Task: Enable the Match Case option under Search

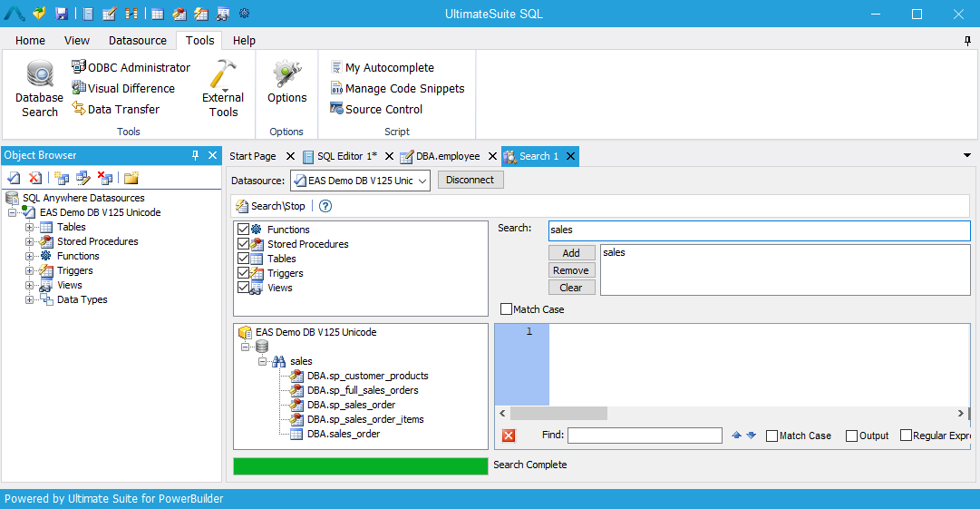Action: 507,309
